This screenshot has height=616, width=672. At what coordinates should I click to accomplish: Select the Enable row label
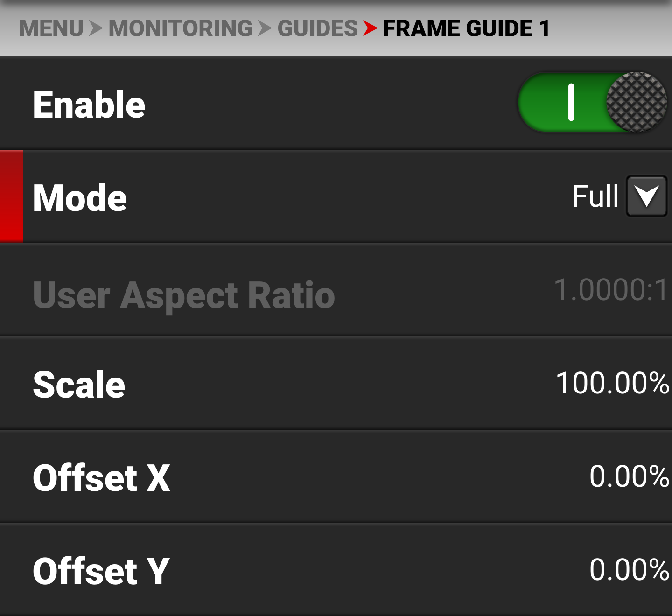point(89,105)
